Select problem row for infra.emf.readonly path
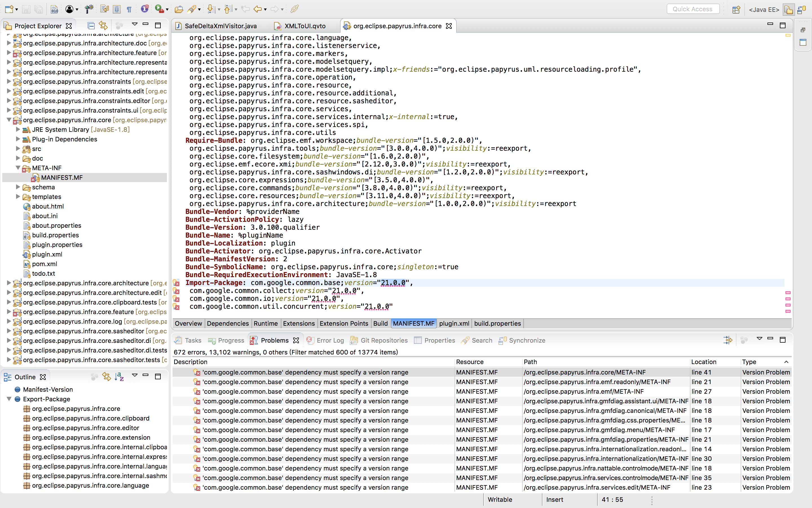Screen dimensions: 812x508 point(482,382)
